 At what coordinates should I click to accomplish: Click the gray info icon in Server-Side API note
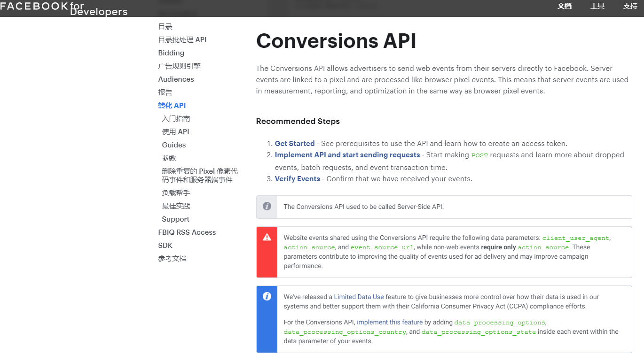267,206
